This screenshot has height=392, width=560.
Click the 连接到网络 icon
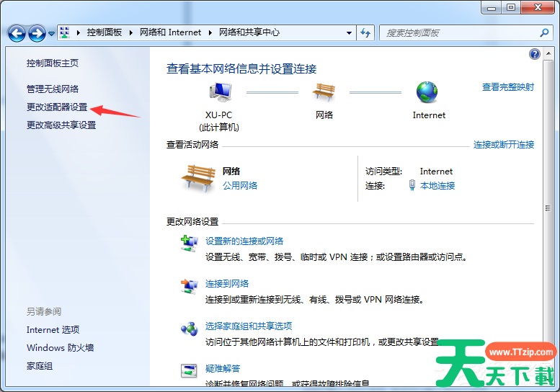(x=189, y=286)
